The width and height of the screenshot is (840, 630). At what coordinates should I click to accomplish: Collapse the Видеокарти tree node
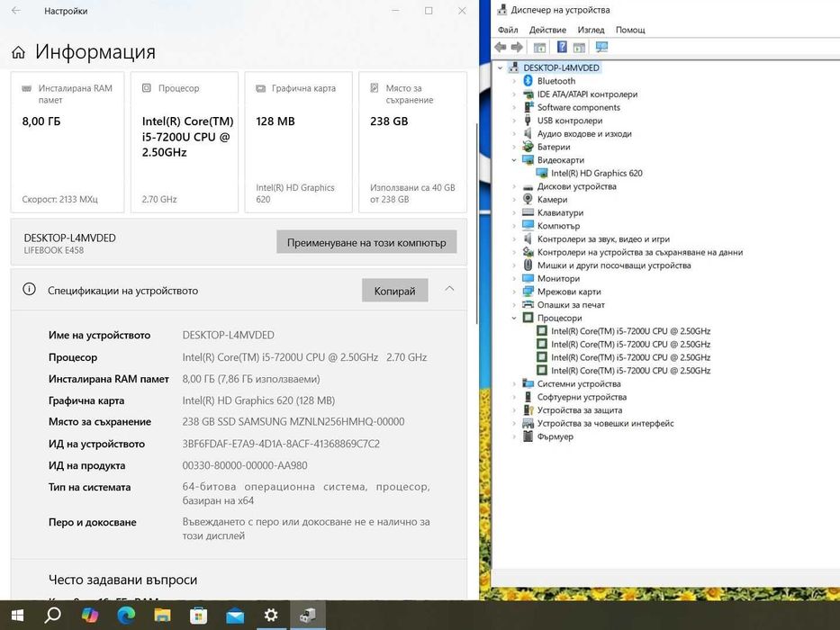[514, 159]
